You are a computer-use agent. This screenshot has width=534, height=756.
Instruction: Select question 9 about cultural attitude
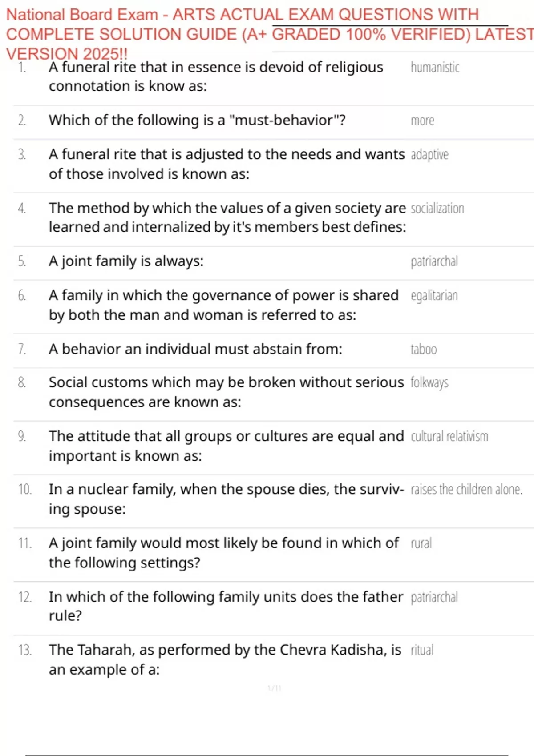point(227,446)
